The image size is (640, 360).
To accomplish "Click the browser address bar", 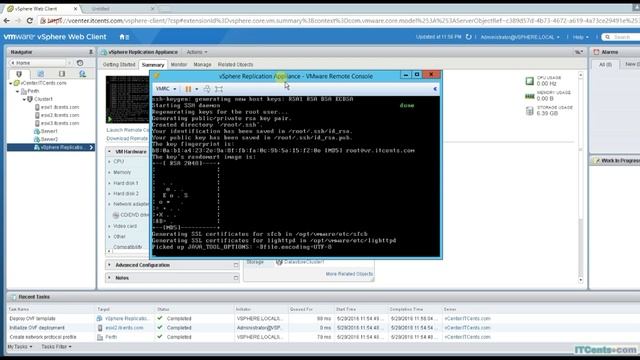I will (339, 20).
